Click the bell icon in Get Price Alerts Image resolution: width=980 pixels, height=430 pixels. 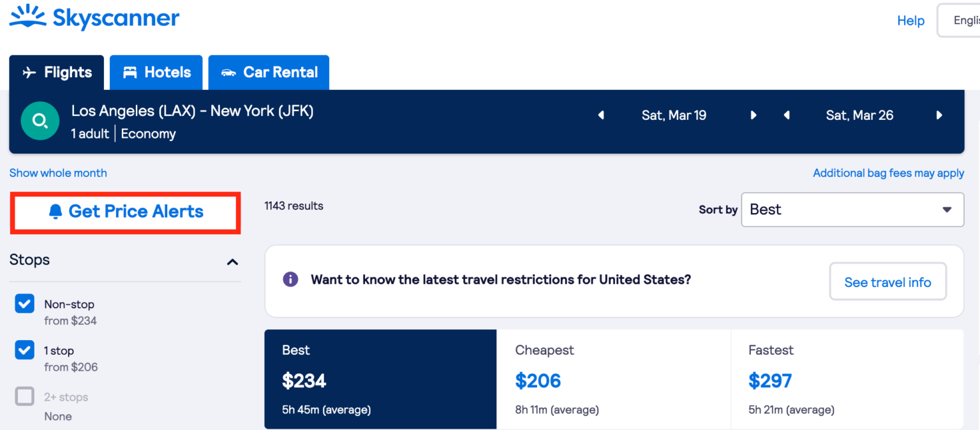[57, 211]
